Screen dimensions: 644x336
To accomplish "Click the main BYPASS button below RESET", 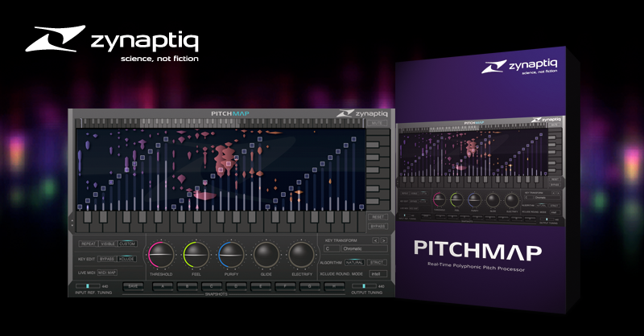I will click(x=378, y=227).
